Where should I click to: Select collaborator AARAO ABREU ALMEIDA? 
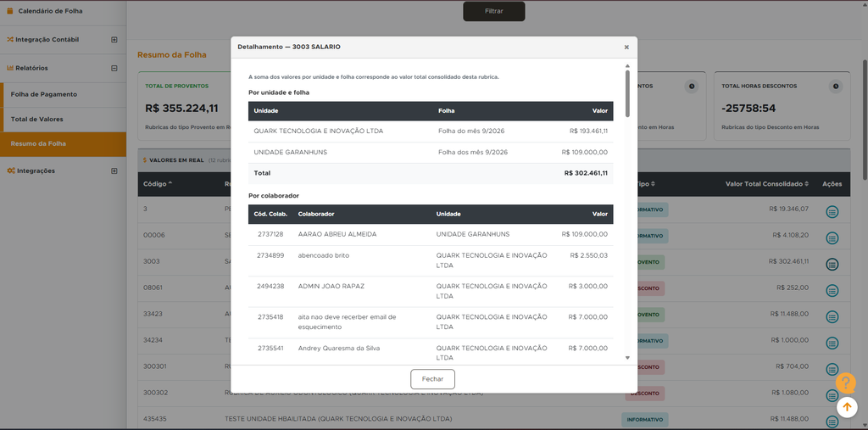pos(337,234)
